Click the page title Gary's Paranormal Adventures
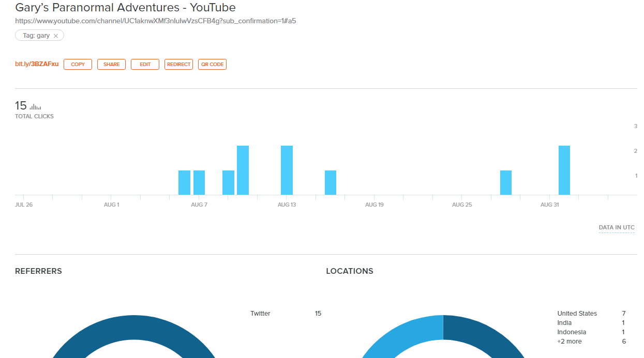644x358 pixels. pyautogui.click(x=125, y=8)
